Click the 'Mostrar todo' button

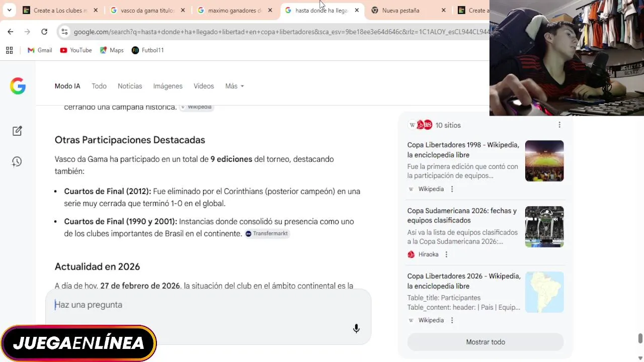486,342
